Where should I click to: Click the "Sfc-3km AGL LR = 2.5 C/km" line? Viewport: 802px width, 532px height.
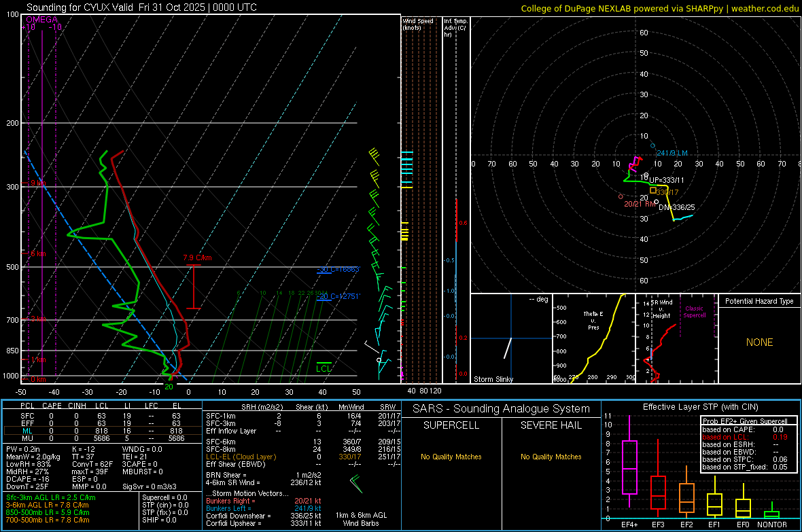[x=51, y=497]
